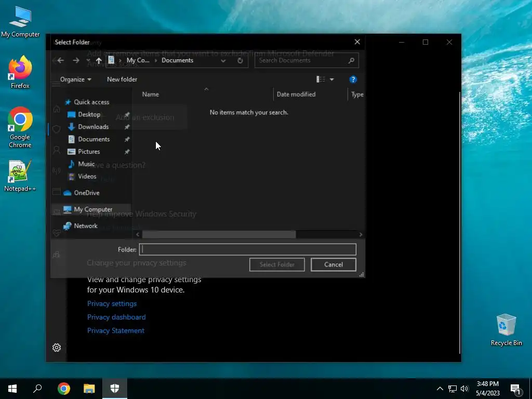The height and width of the screenshot is (399, 532).
Task: Click the forward navigation arrow
Action: (76, 60)
